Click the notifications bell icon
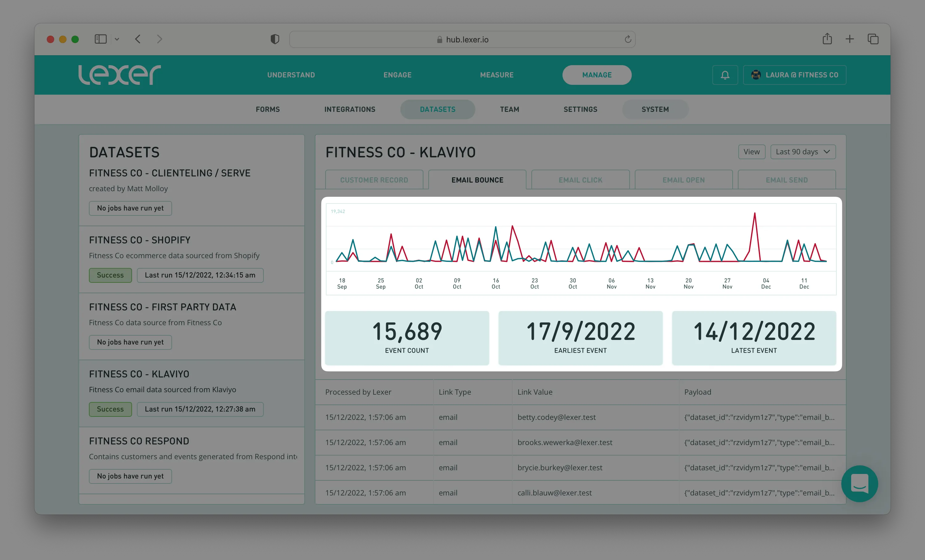Screen dimensions: 925x560 tap(725, 75)
